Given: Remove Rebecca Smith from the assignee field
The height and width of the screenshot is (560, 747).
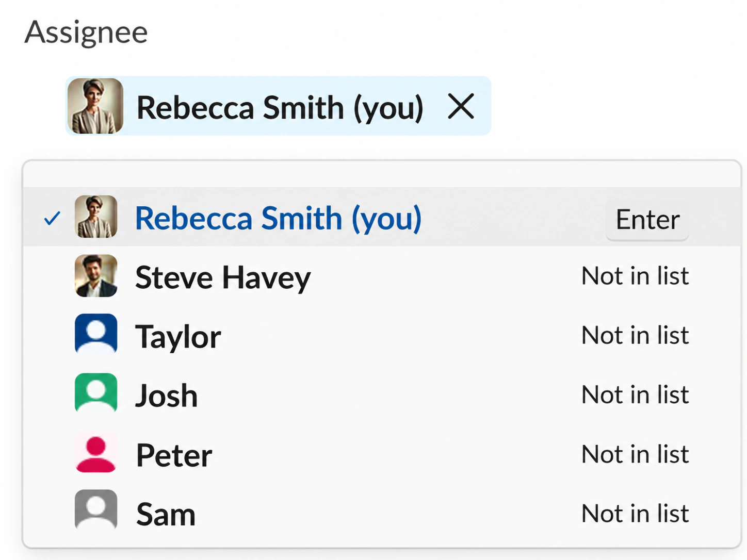Looking at the screenshot, I should pyautogui.click(x=461, y=107).
